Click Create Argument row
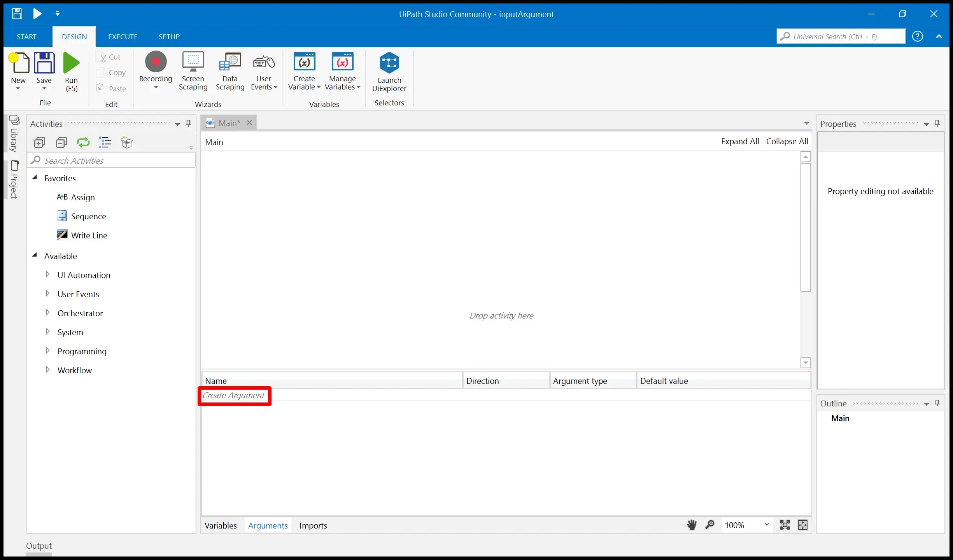Screen dimensions: 953x560 (506, 395)
